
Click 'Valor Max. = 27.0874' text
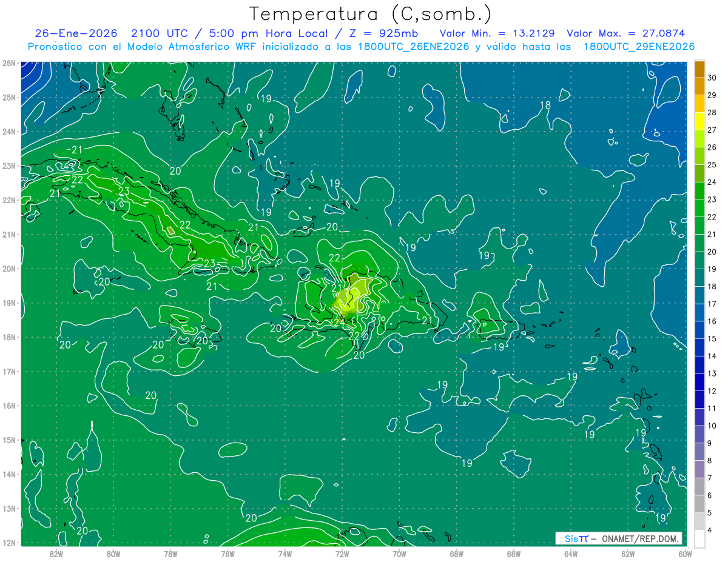(x=626, y=33)
